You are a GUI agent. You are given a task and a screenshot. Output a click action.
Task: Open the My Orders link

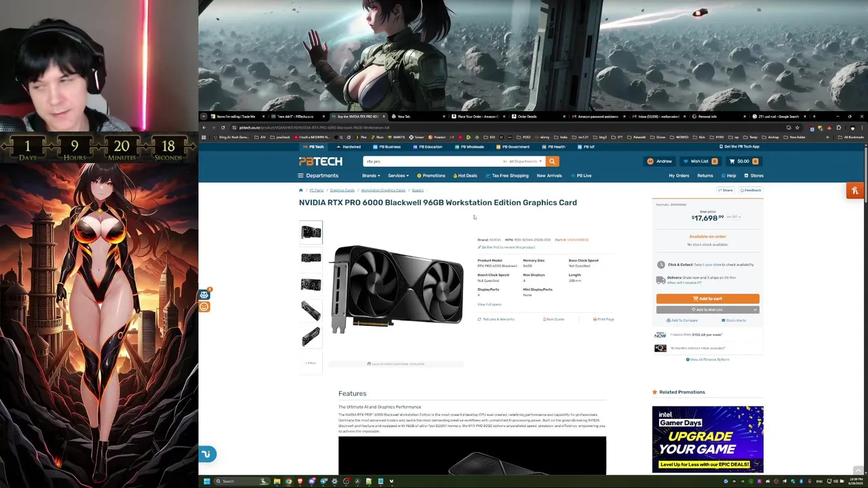click(679, 176)
